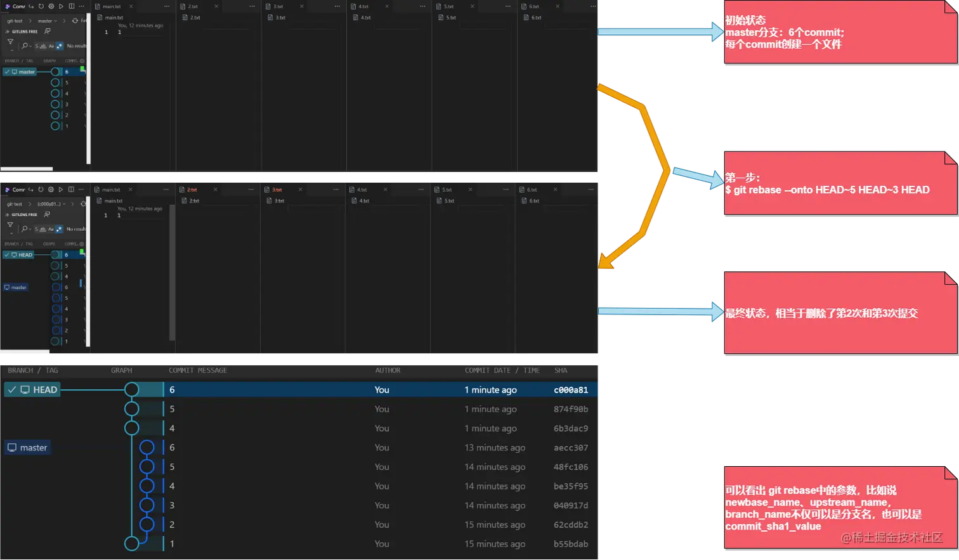Image resolution: width=959 pixels, height=560 pixels.
Task: Click the graph node for root commit b55bdab
Action: pos(131,544)
